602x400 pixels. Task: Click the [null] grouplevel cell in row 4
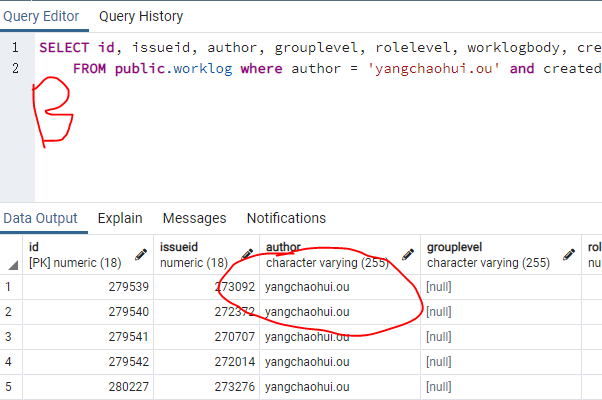(x=501, y=362)
